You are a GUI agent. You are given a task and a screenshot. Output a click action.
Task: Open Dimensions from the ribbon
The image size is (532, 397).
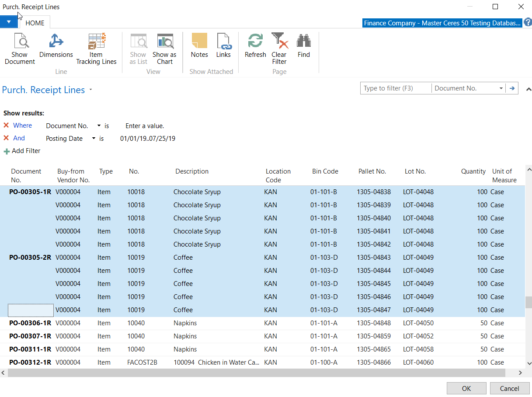tap(56, 42)
